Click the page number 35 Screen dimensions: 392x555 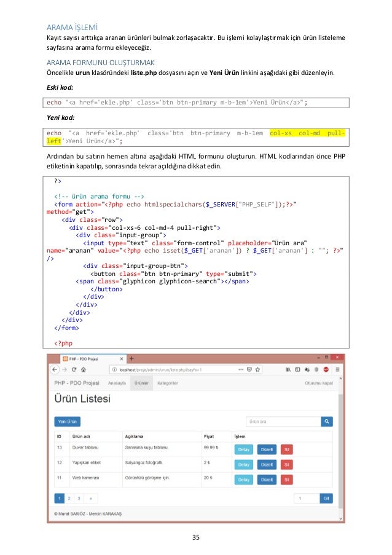coord(196,537)
